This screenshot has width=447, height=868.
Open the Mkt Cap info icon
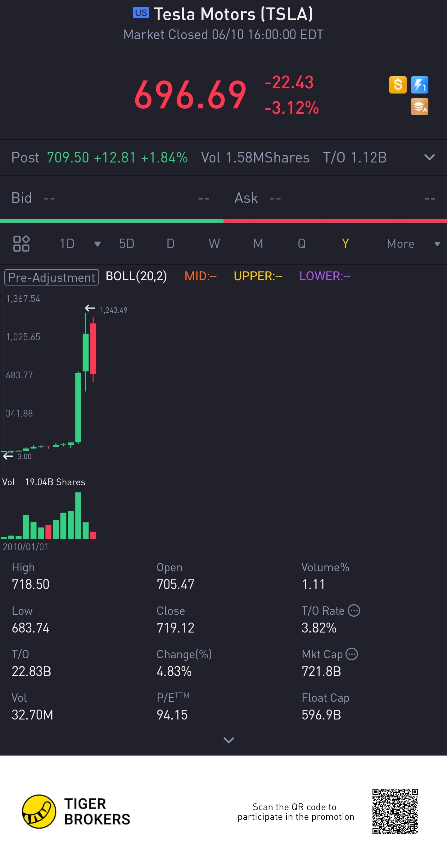[x=352, y=654]
